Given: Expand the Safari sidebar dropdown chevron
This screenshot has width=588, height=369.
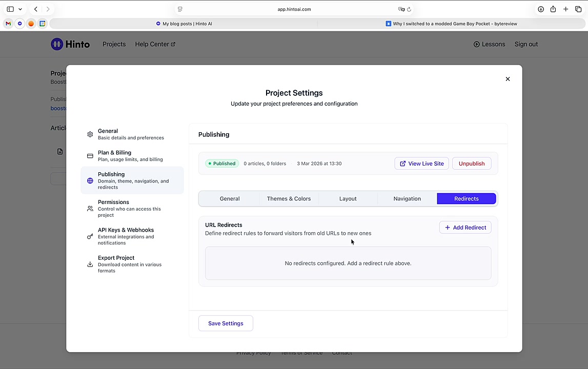Looking at the screenshot, I should pos(20,9).
